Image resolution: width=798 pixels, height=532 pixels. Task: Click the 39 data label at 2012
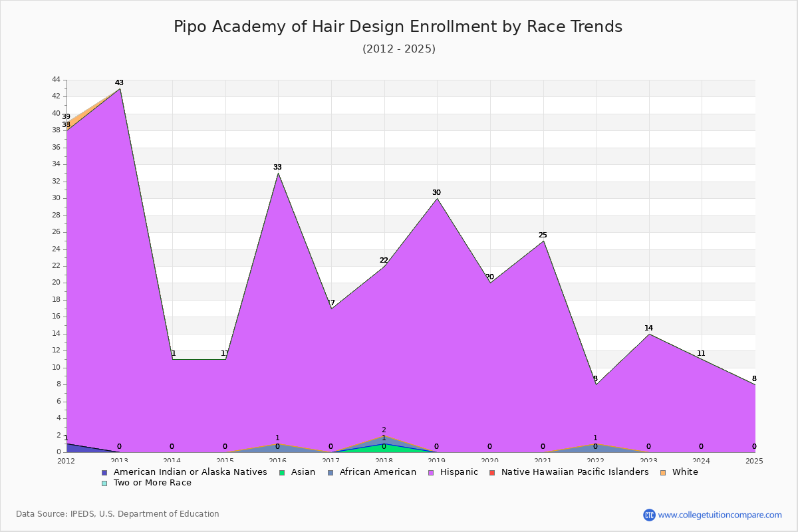66,117
